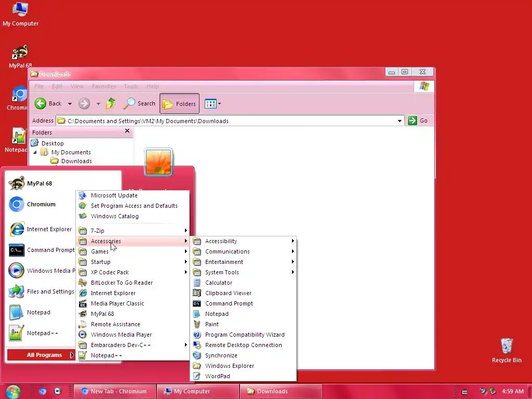Open the View menu
This screenshot has height=399, width=532.
[x=77, y=86]
